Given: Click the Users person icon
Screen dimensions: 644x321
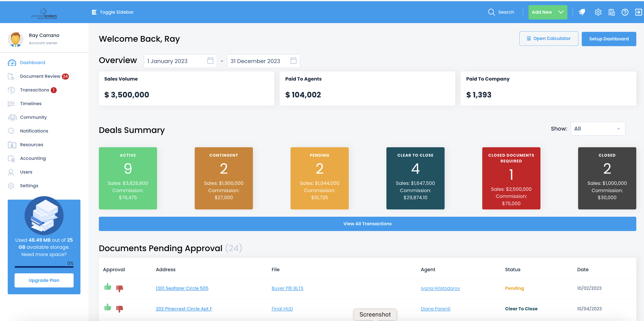Looking at the screenshot, I should (11, 172).
